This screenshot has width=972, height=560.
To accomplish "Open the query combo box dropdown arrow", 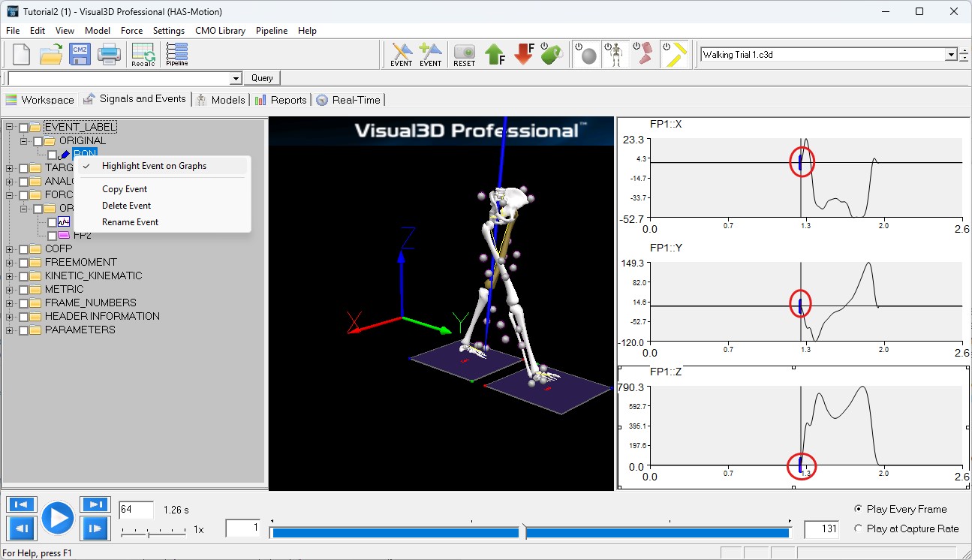I will (x=236, y=78).
